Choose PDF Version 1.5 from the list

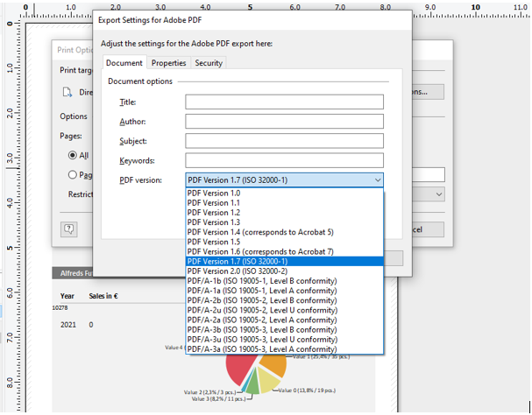pos(284,242)
